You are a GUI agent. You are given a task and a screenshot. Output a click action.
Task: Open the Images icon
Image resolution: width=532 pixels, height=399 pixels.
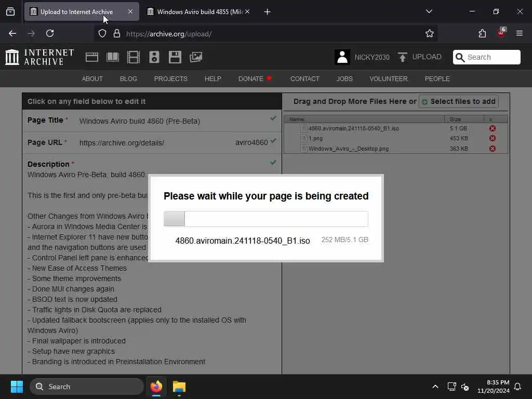coord(196,57)
